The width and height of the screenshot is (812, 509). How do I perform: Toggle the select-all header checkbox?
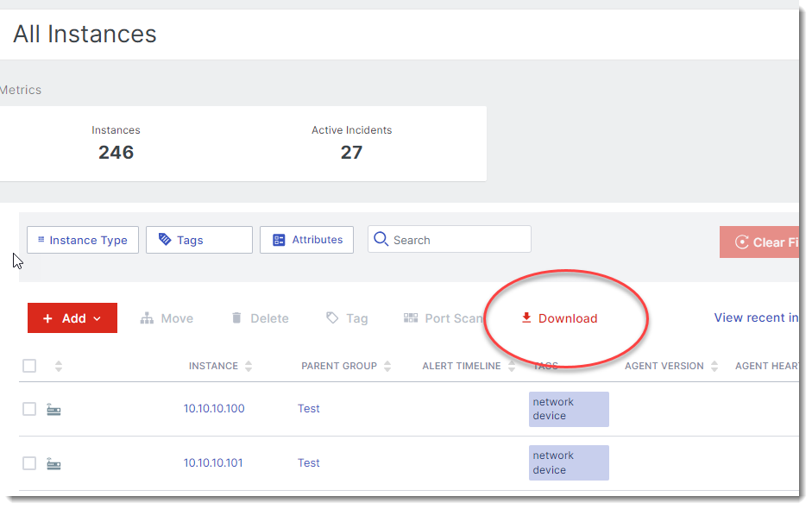tap(29, 366)
